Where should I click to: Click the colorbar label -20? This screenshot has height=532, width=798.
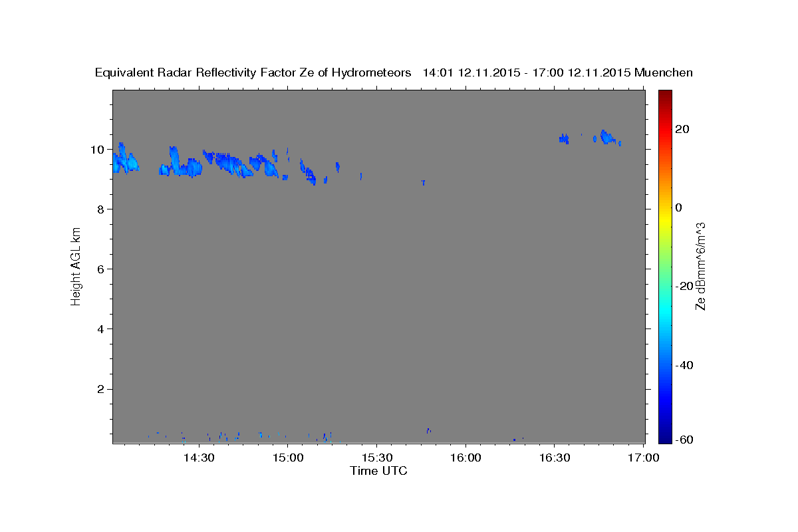tap(685, 286)
